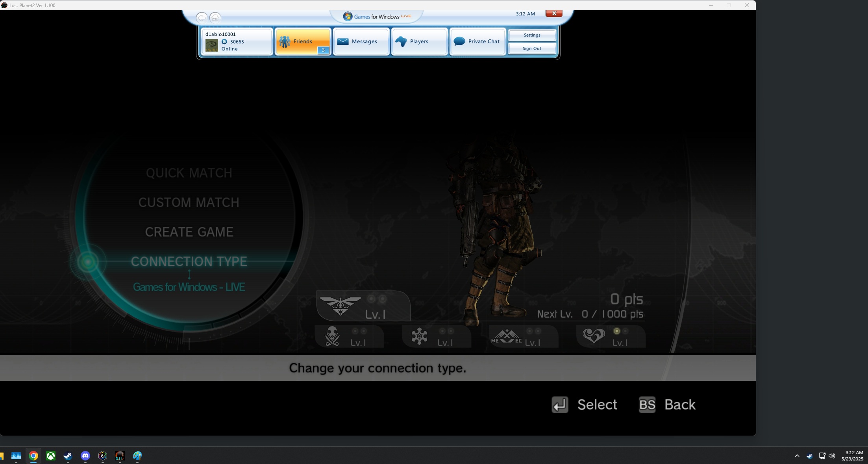Open the Messages tab

[x=361, y=41]
